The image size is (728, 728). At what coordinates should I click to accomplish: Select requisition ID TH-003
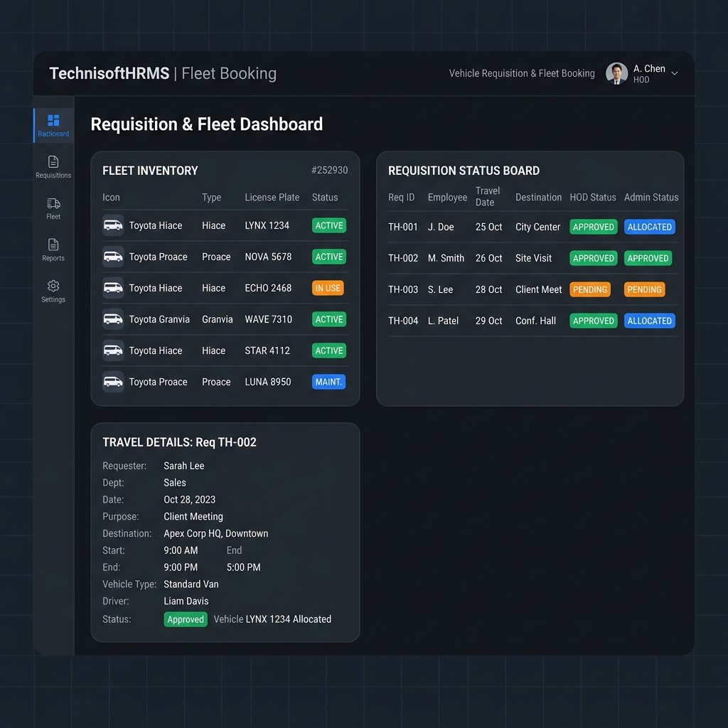coord(403,290)
